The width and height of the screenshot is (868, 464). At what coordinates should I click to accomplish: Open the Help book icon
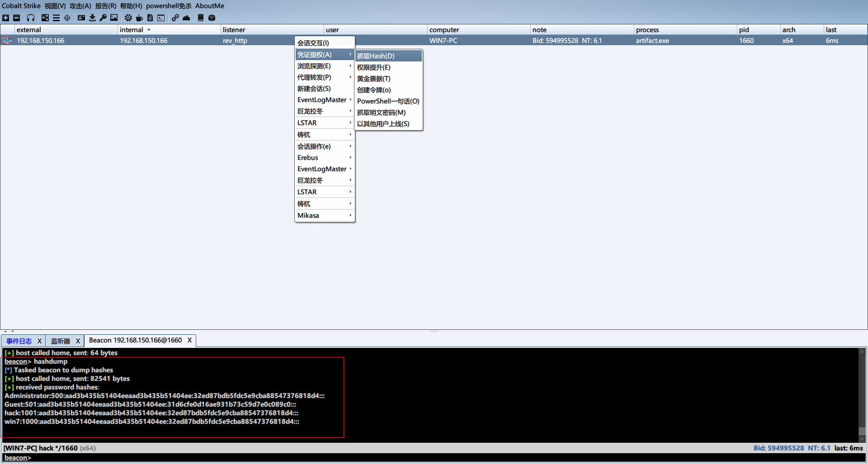[x=201, y=18]
